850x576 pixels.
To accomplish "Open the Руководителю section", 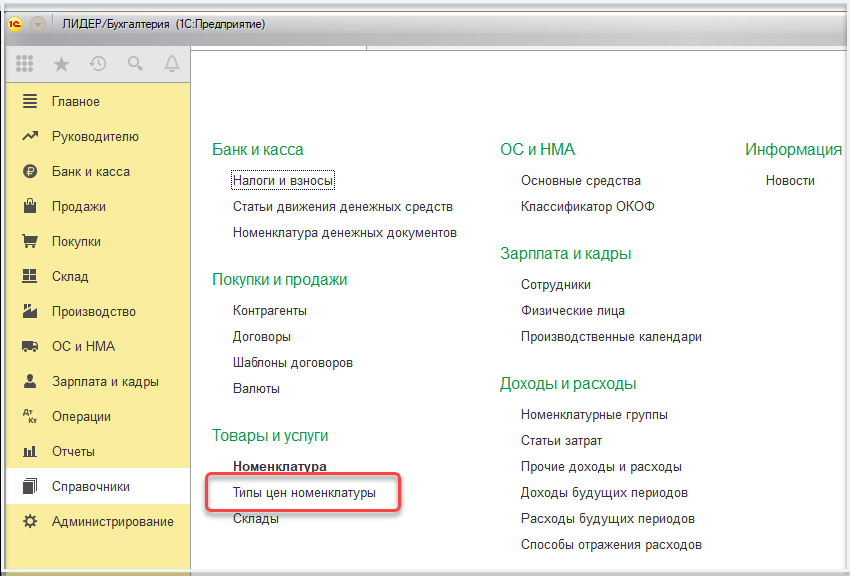I will 98,136.
